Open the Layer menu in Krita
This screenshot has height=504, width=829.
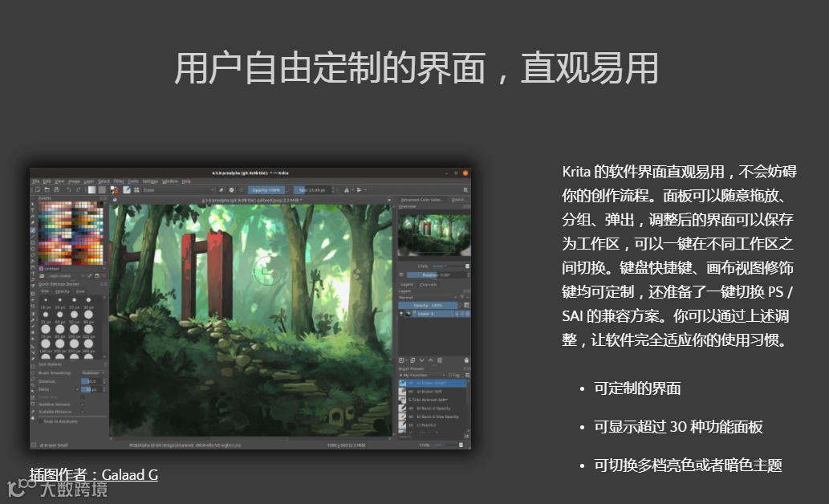[x=89, y=181]
